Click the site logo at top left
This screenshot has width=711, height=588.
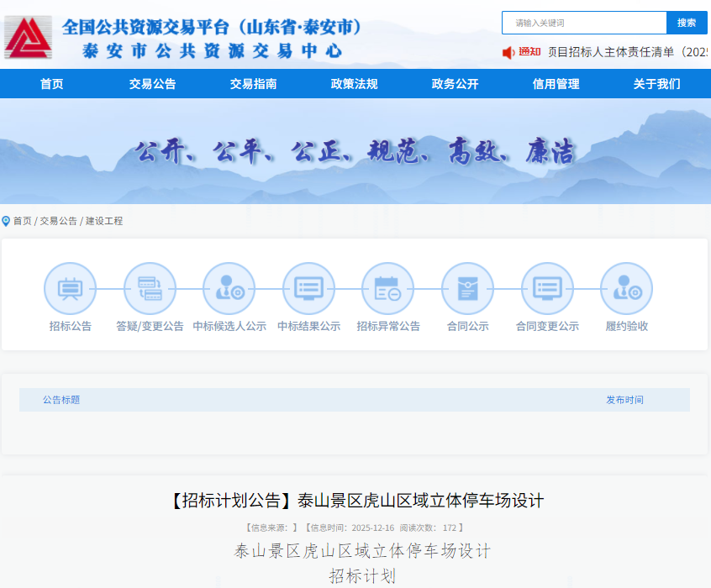(28, 38)
